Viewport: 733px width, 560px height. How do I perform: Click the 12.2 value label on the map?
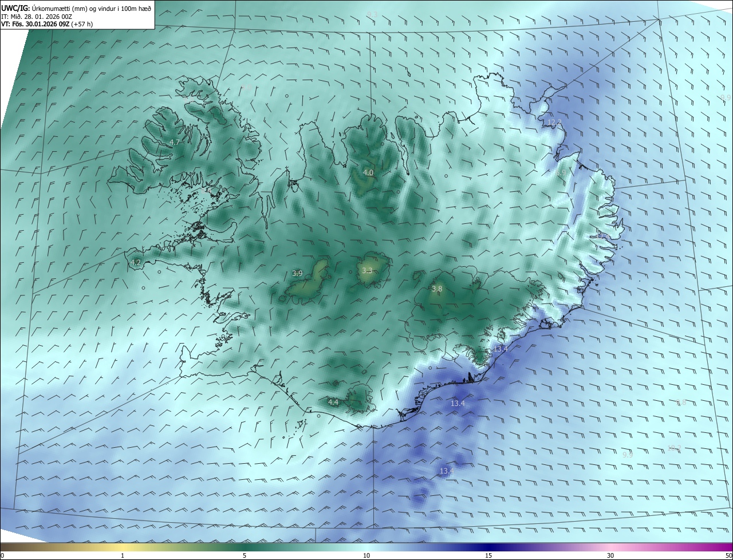tap(555, 122)
